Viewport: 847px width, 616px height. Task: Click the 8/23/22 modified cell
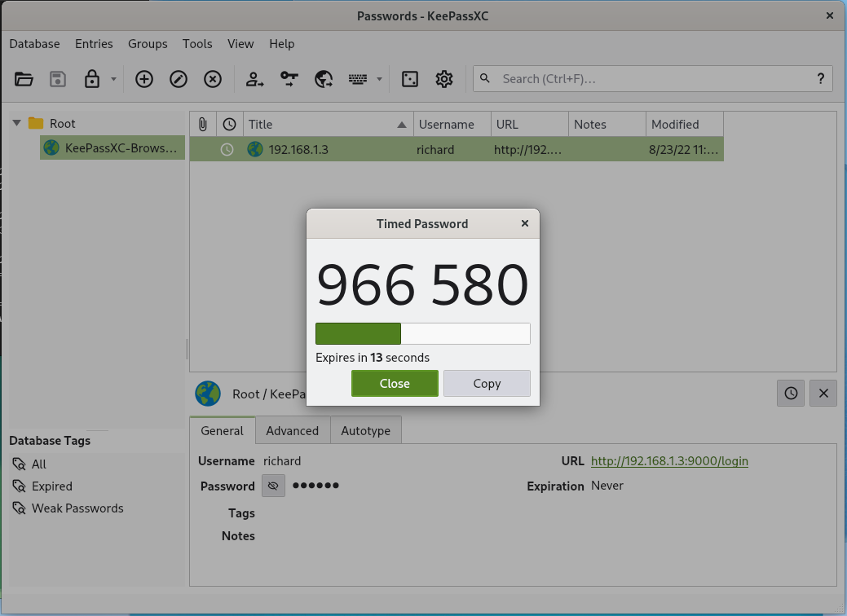point(683,150)
